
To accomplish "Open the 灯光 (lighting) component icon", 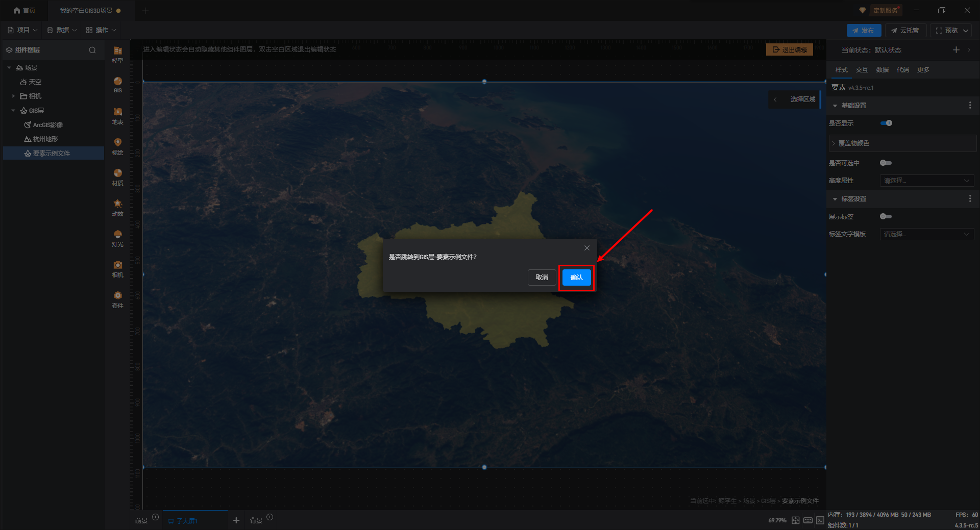I will coord(117,237).
